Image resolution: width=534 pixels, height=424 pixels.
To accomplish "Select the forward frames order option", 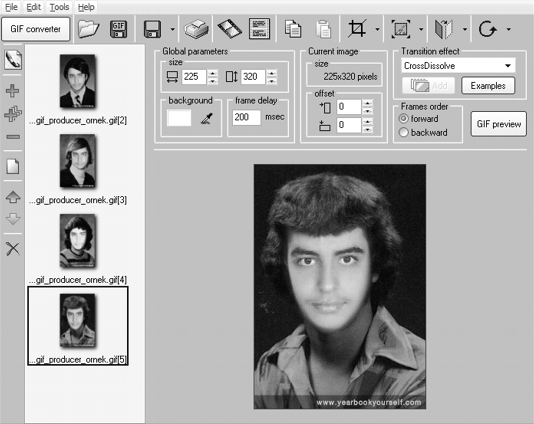I will (419, 119).
